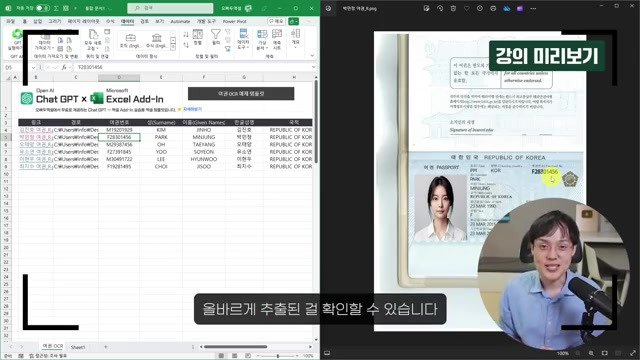The width and height of the screenshot is (640, 360).
Task: Open the 오태양 passport link
Action: tap(36, 144)
